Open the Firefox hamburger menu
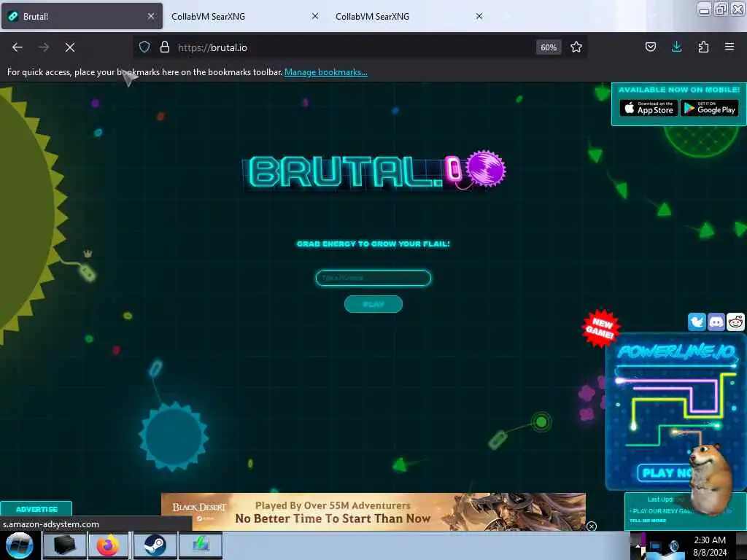The height and width of the screenshot is (560, 747). (729, 47)
